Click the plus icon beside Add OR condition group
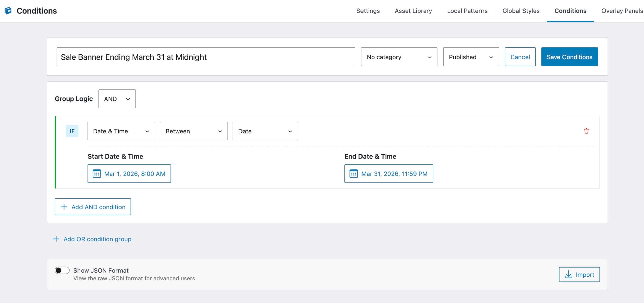The image size is (644, 303). point(56,239)
